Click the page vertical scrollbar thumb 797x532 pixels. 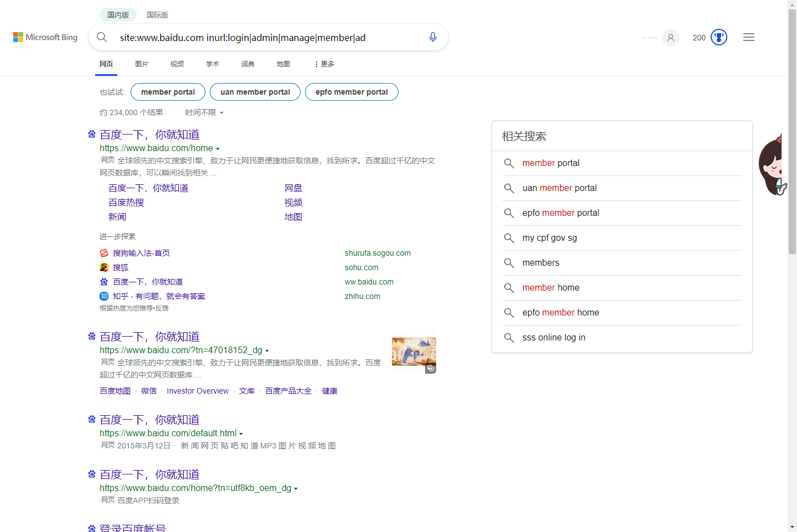click(792, 131)
